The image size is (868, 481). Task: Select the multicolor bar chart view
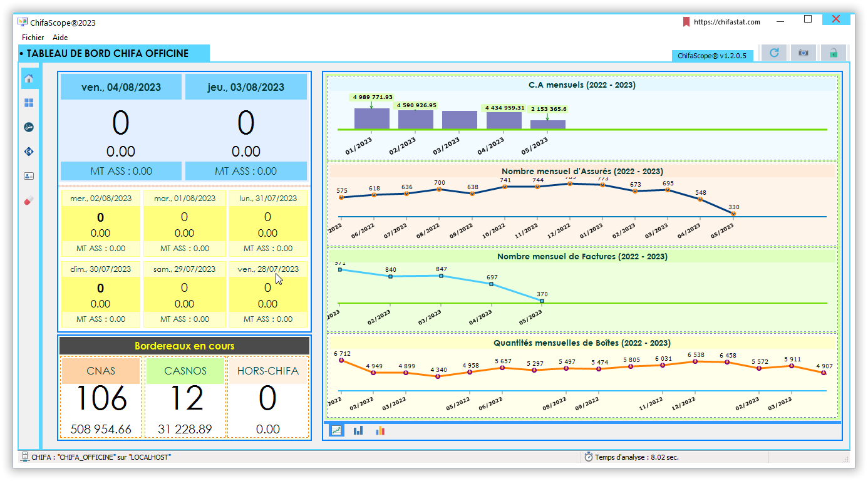pos(380,430)
